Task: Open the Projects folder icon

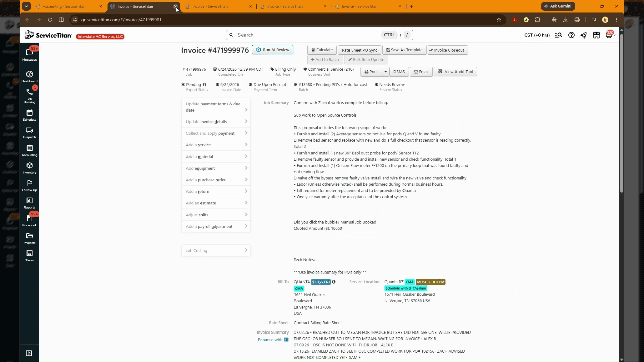Action: coord(30,238)
